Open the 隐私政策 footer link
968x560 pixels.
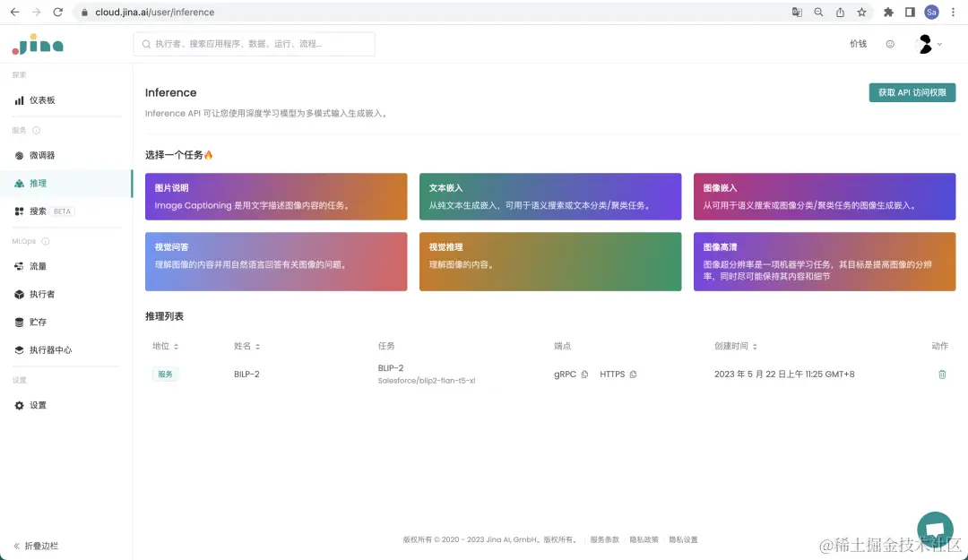(643, 539)
